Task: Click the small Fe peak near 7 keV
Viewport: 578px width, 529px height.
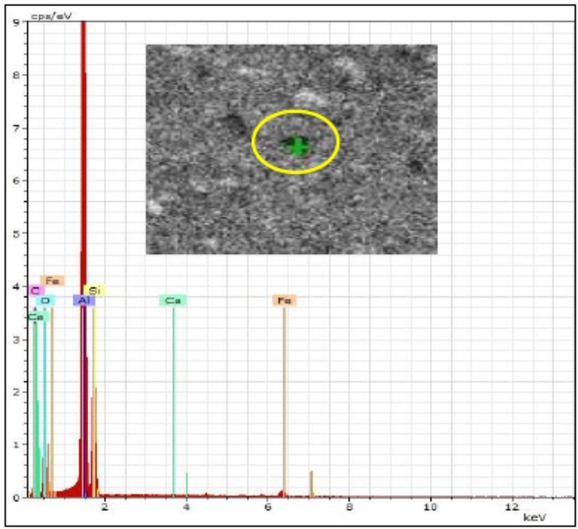Action: [311, 484]
